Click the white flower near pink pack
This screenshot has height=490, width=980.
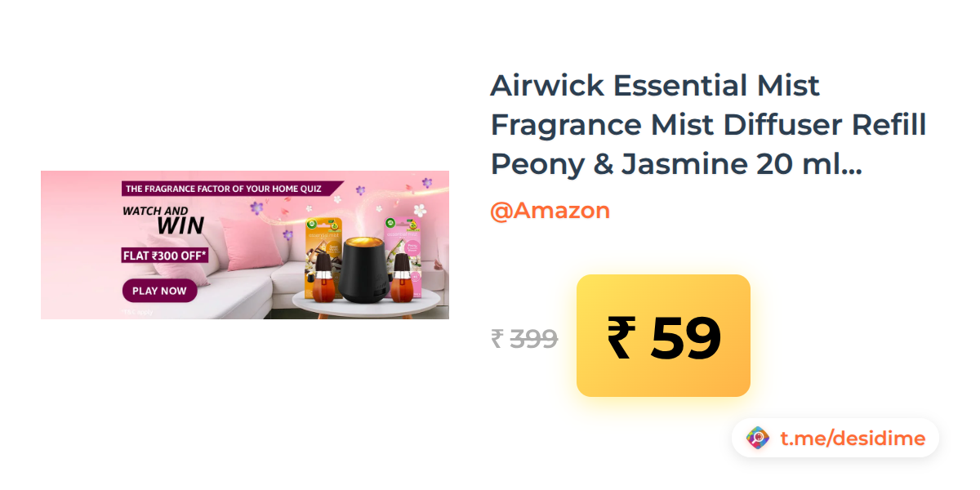coord(420,211)
